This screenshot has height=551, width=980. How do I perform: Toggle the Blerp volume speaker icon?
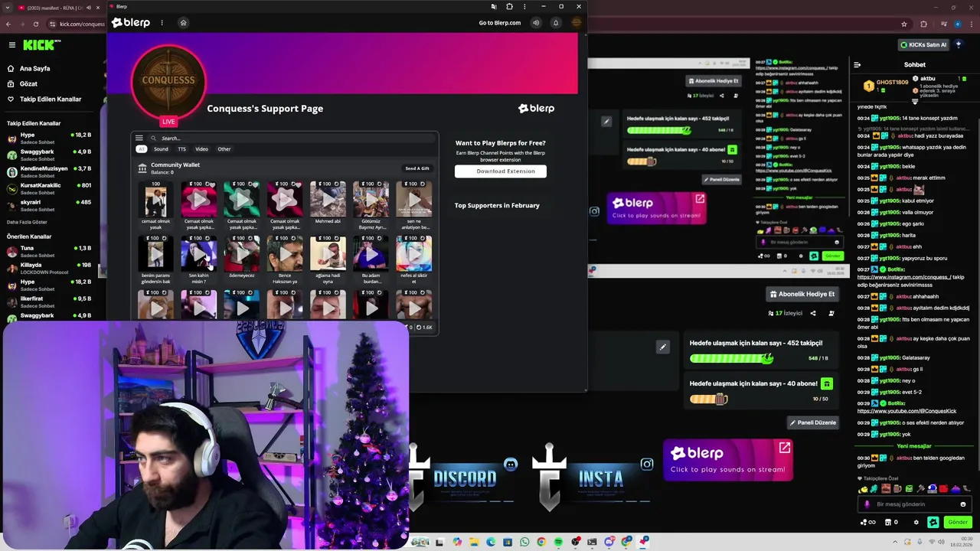(x=536, y=23)
